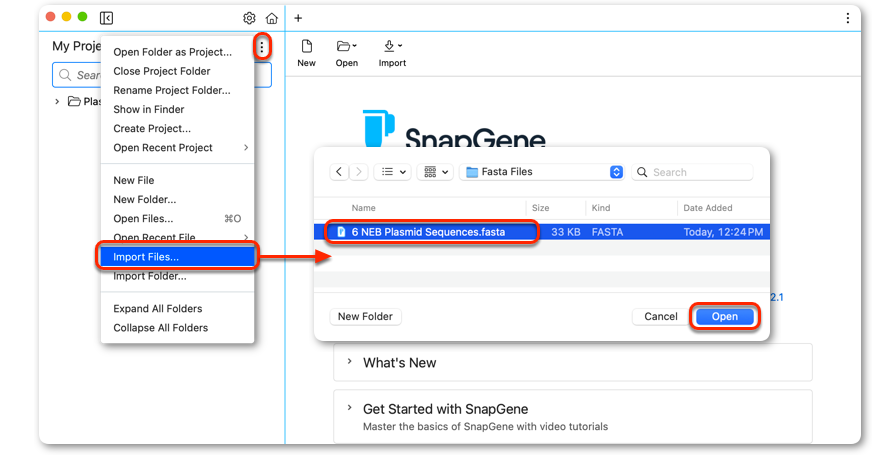Click the file icon for the fasta file
This screenshot has width=872, height=455.
pos(341,232)
